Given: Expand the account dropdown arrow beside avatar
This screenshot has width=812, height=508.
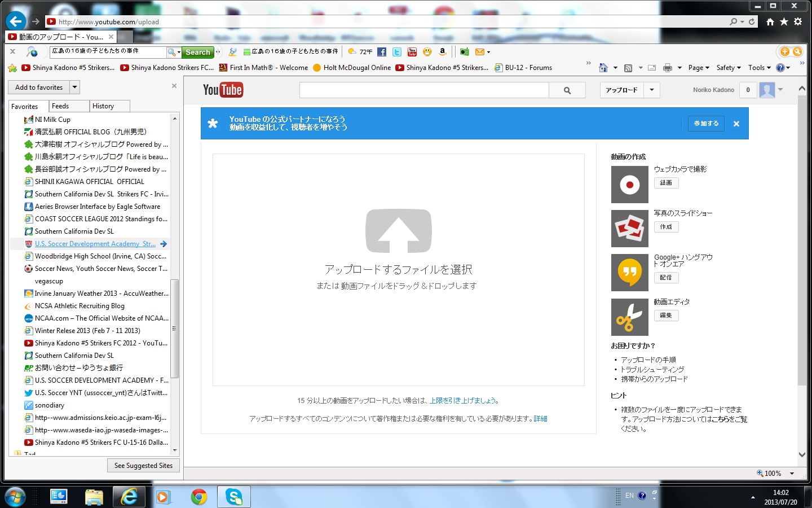Looking at the screenshot, I should tap(781, 89).
